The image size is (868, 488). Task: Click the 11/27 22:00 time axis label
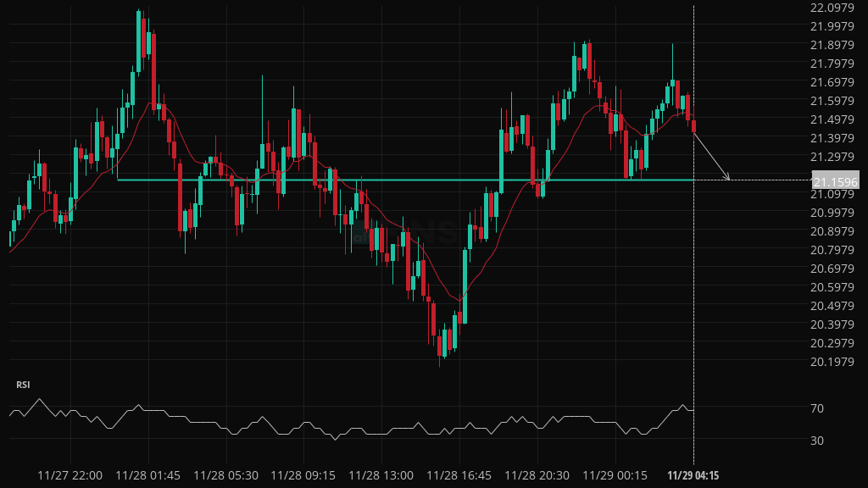[x=71, y=474]
